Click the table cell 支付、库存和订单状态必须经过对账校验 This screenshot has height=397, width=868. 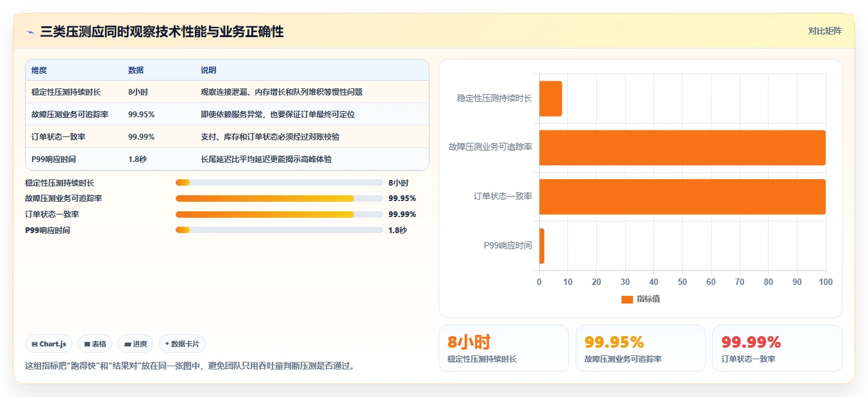[270, 137]
